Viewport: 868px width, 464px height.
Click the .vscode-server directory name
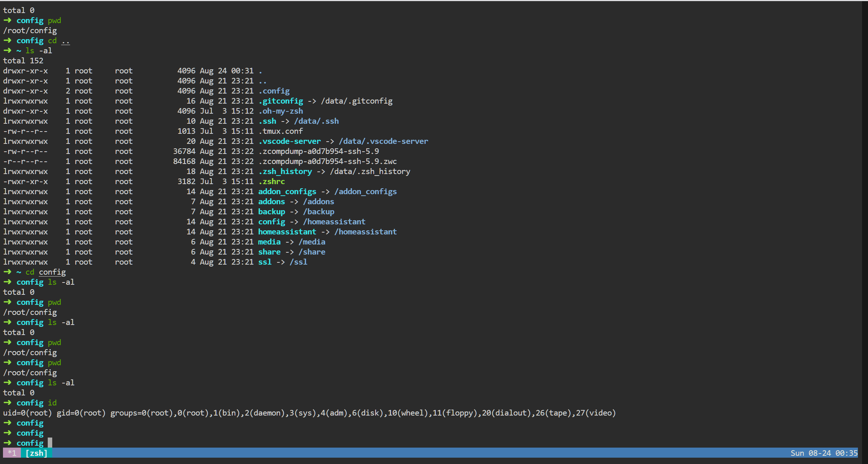289,141
